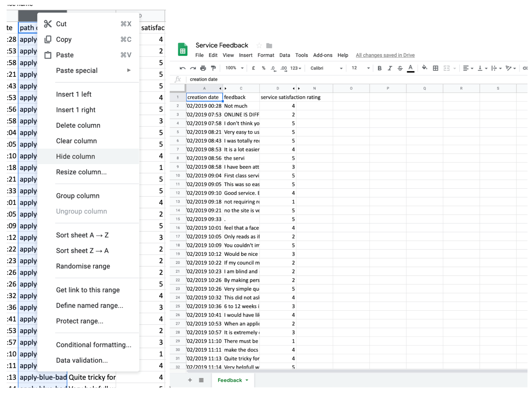Open the All Sheets list icon
This screenshot has width=532, height=393.
[x=201, y=380]
